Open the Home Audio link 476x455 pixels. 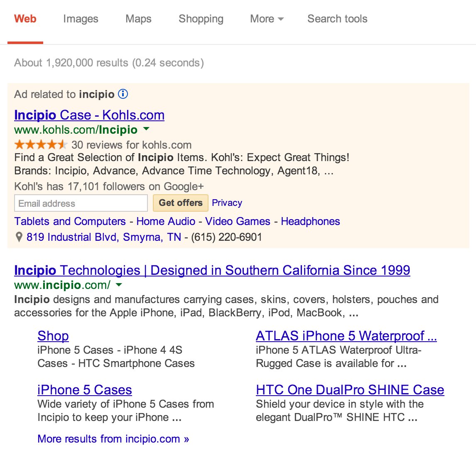[x=166, y=221]
